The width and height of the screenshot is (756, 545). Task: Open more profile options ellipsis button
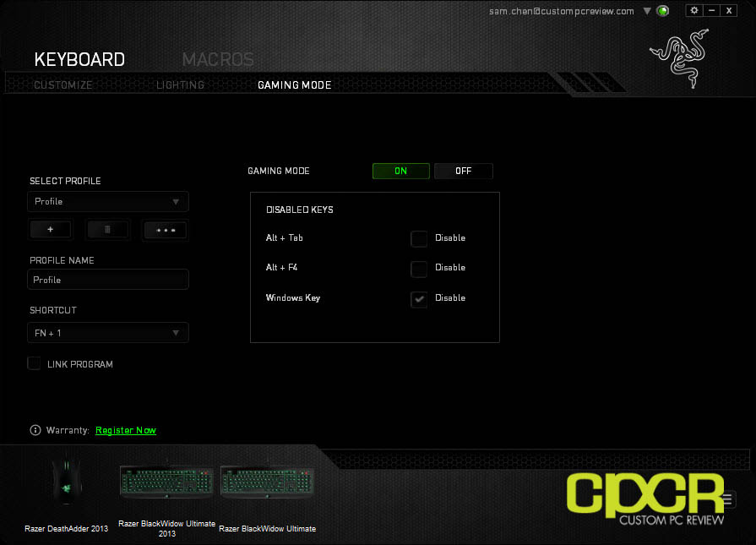coord(166,230)
